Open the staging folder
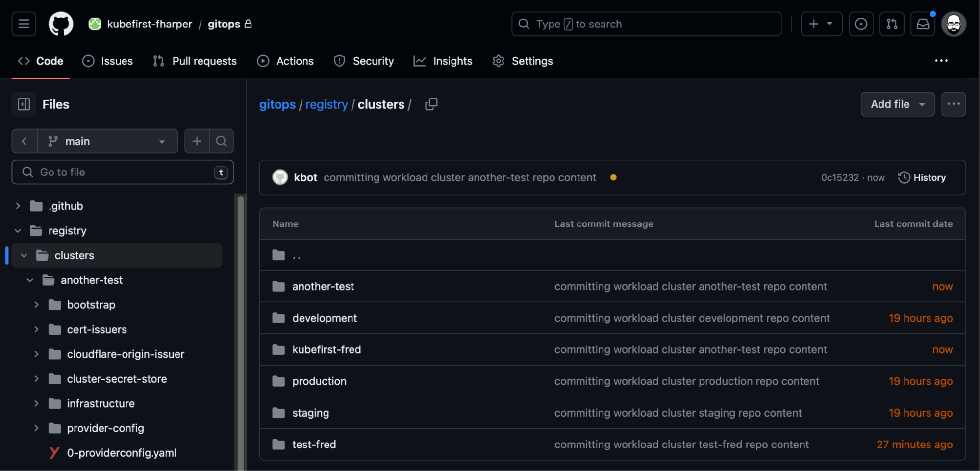 (311, 413)
